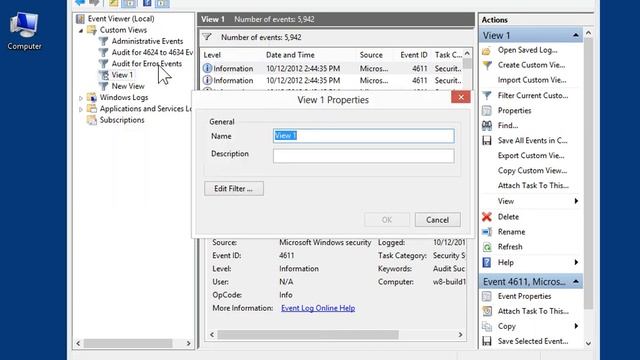Select Export Custom View action
The width and height of the screenshot is (640, 360).
(x=531, y=156)
